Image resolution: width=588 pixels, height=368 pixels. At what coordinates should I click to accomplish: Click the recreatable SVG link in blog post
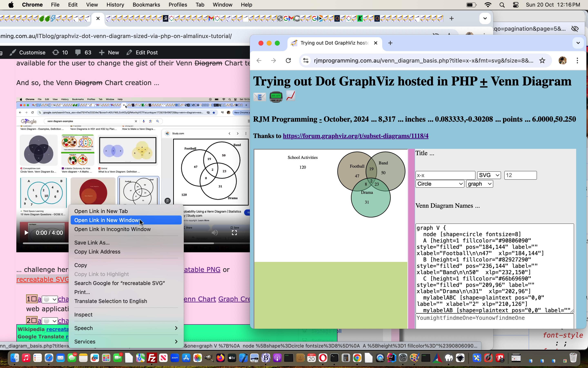[x=42, y=279]
